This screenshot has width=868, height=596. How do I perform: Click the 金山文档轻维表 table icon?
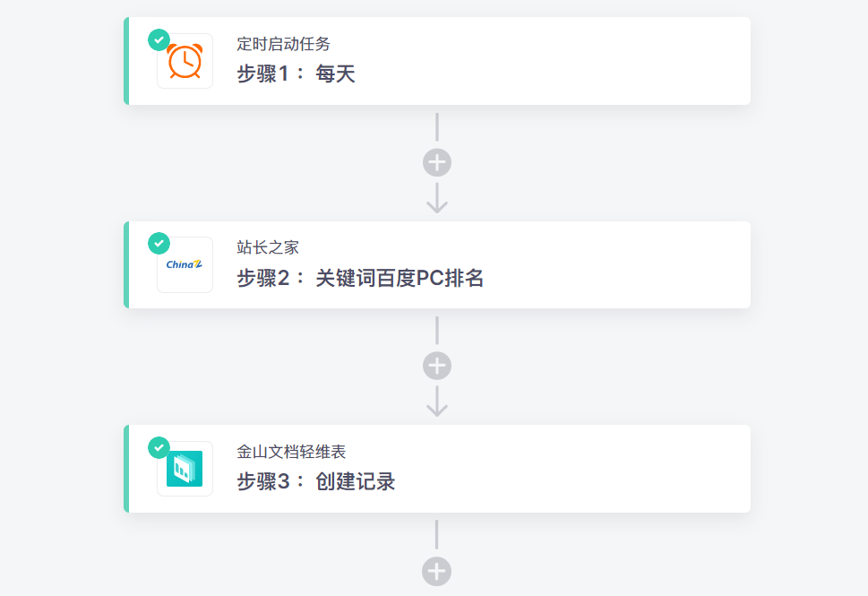(x=185, y=469)
